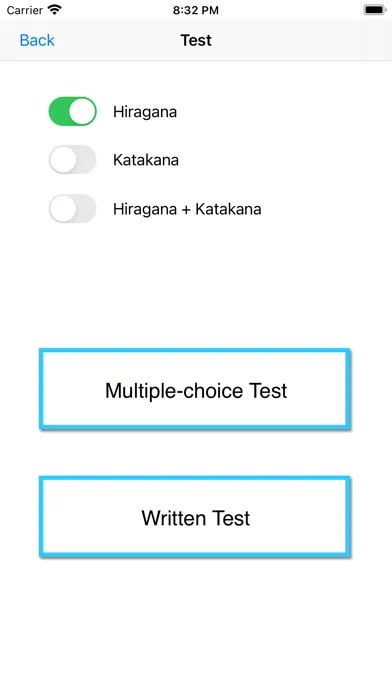
Task: Tap the 8:32 PM clock
Action: tap(196, 10)
